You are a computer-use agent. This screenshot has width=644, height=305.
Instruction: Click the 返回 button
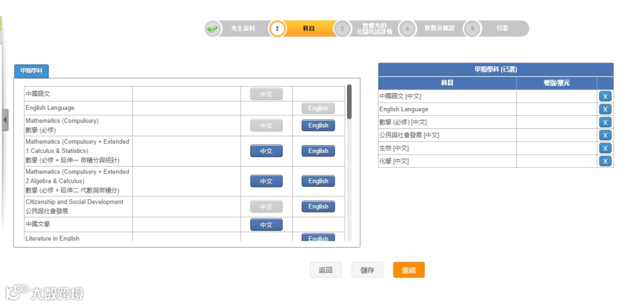click(x=326, y=270)
